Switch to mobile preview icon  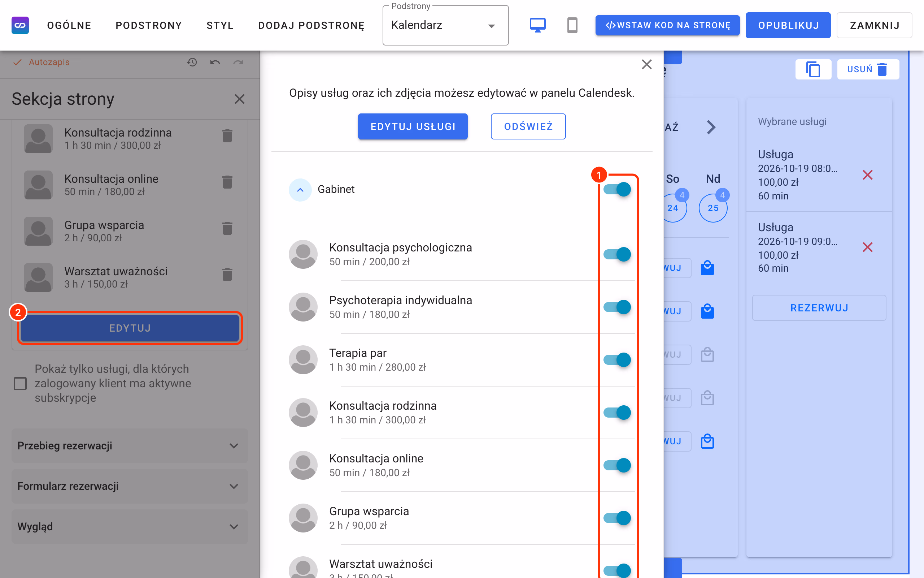click(572, 25)
